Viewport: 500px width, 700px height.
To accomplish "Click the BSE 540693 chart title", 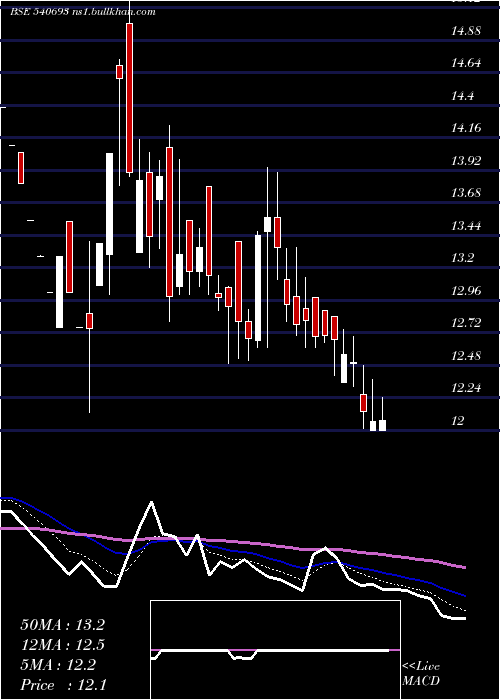I will pyautogui.click(x=83, y=12).
